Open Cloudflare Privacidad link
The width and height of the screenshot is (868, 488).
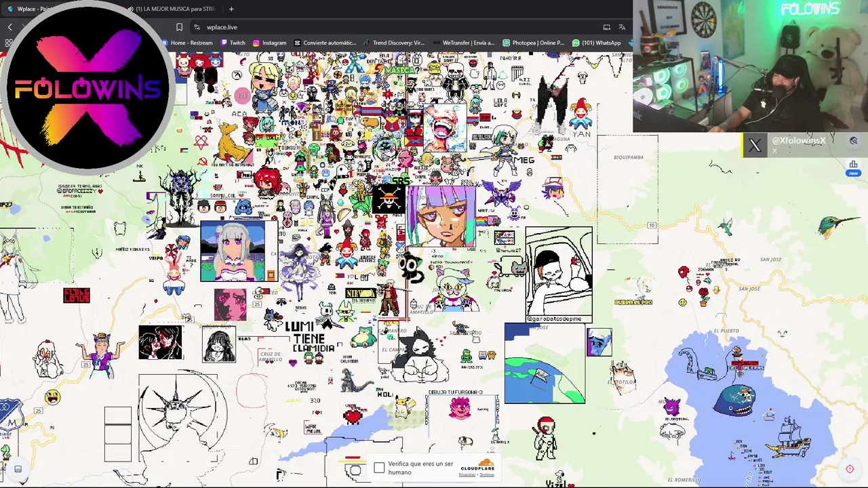point(467,475)
